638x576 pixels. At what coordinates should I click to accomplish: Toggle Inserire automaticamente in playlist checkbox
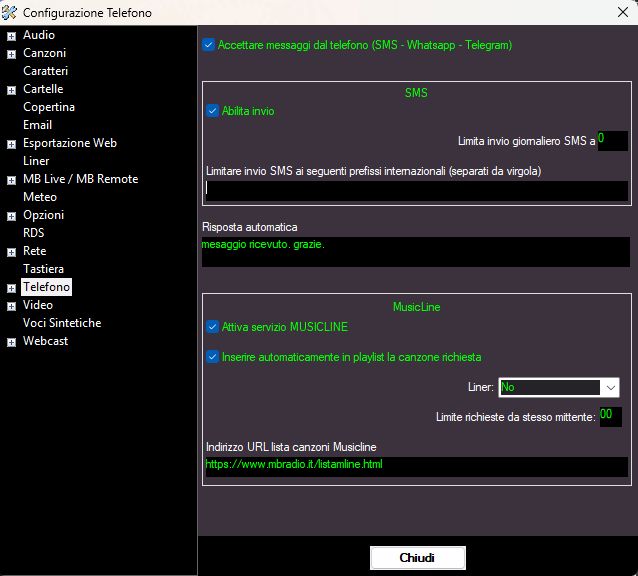tap(212, 356)
